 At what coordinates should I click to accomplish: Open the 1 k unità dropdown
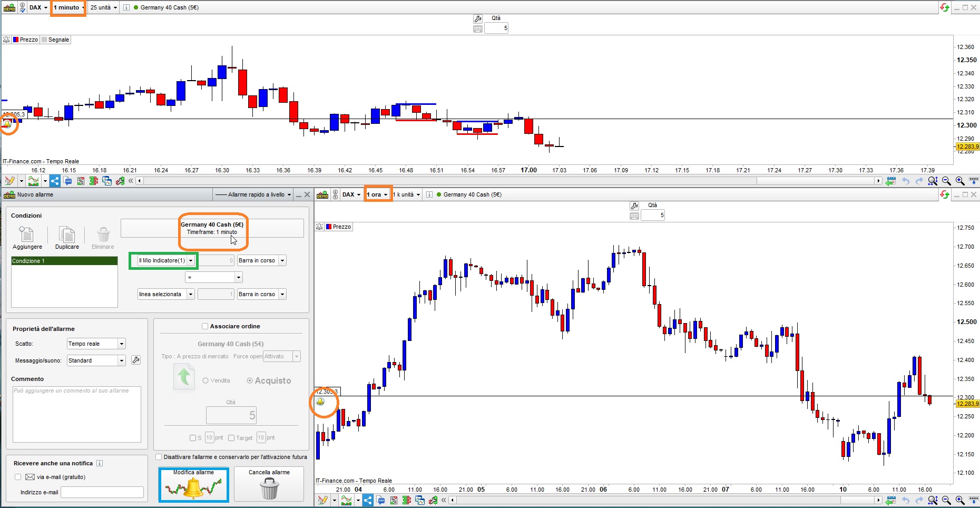point(406,194)
